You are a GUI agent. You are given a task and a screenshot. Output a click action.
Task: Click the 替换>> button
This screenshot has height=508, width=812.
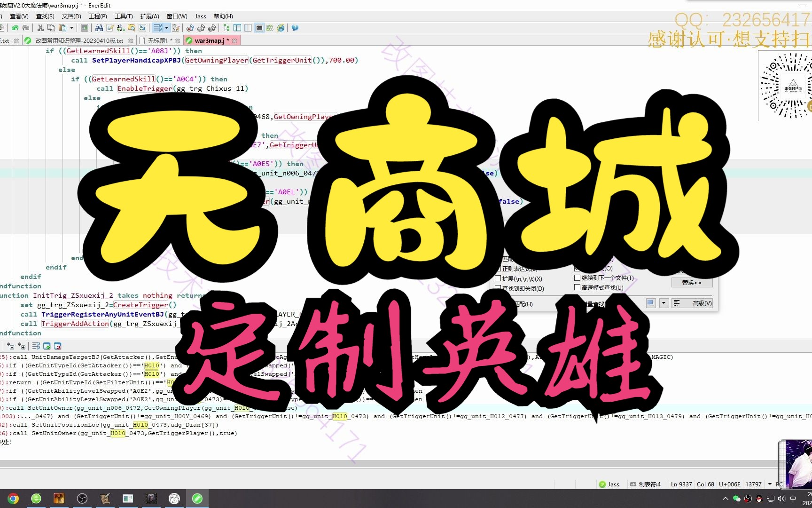click(691, 283)
